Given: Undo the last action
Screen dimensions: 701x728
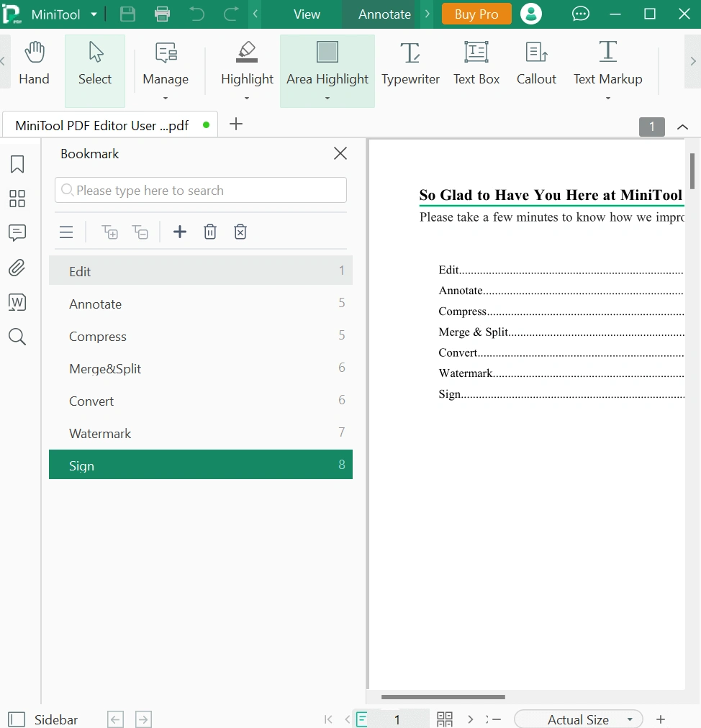Looking at the screenshot, I should 197,14.
